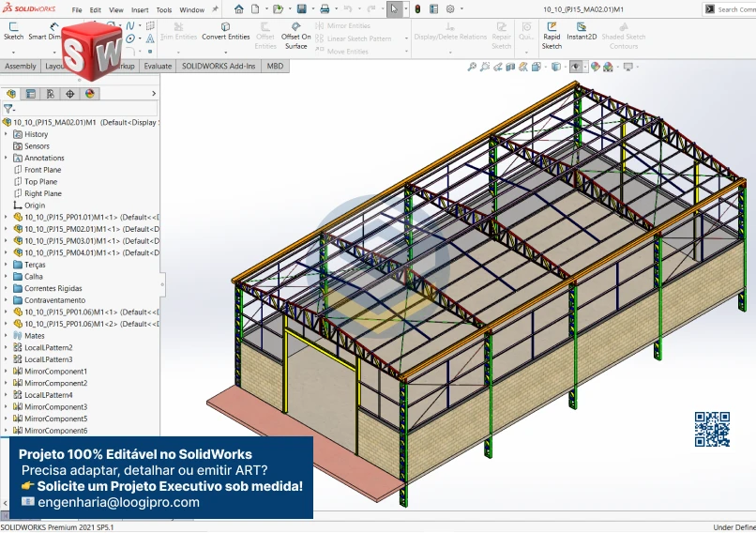This screenshot has width=756, height=533.
Task: Click the feature tree filter box
Action: [75, 109]
